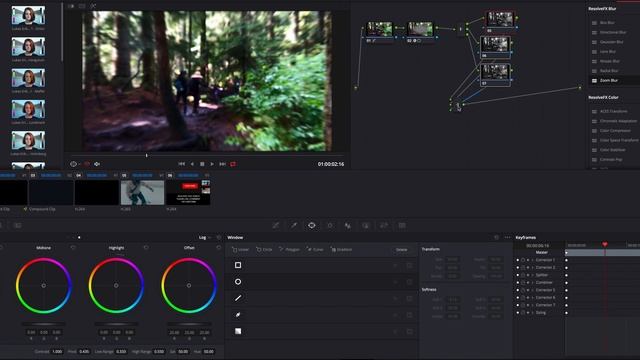Reset the Offset color wheel
The width and height of the screenshot is (640, 360).
(219, 248)
